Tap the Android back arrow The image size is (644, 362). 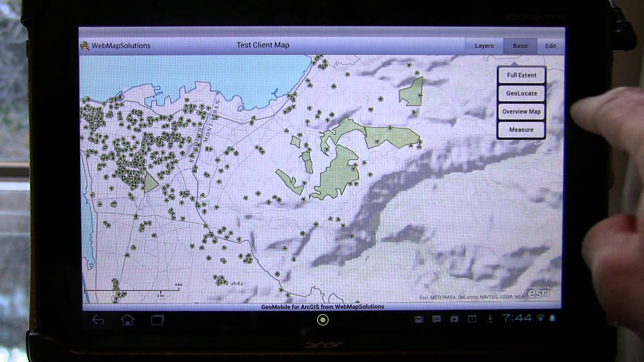coord(98,320)
